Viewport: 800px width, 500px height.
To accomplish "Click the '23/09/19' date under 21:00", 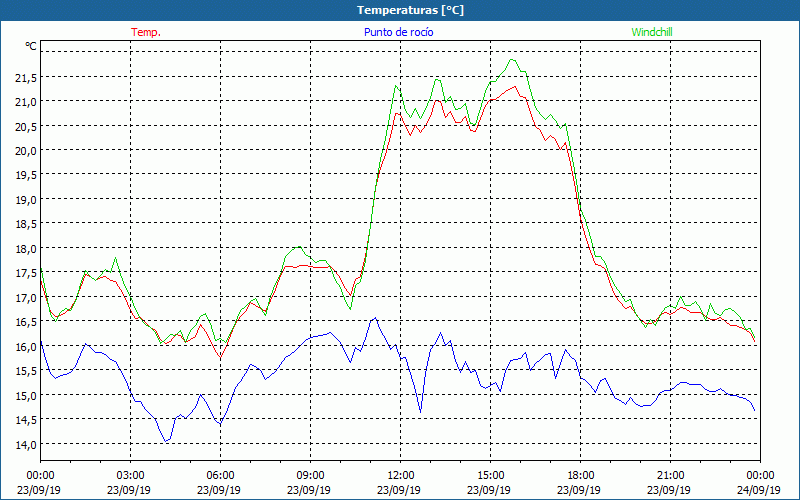I will point(669,490).
